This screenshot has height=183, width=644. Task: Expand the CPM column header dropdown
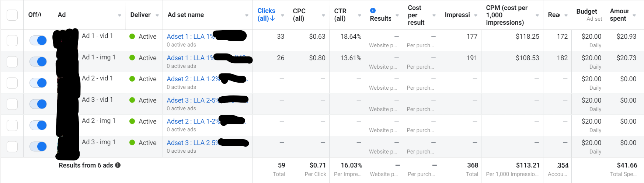[x=537, y=15]
